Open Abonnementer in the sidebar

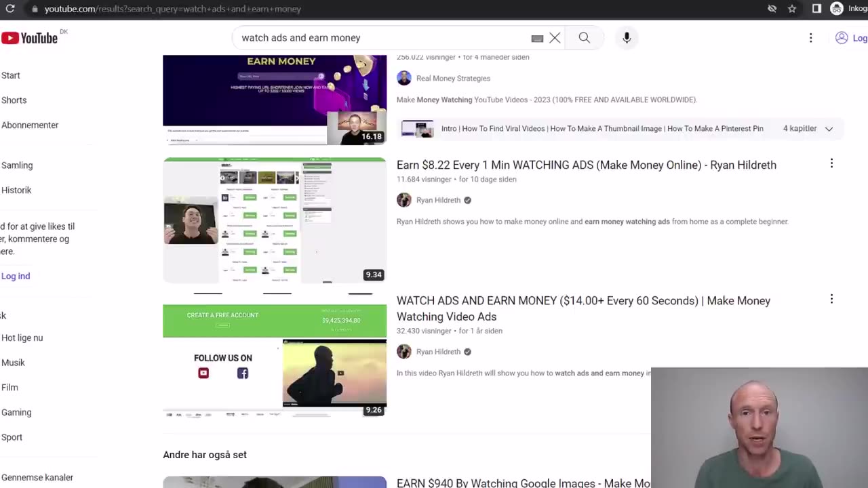(x=30, y=125)
